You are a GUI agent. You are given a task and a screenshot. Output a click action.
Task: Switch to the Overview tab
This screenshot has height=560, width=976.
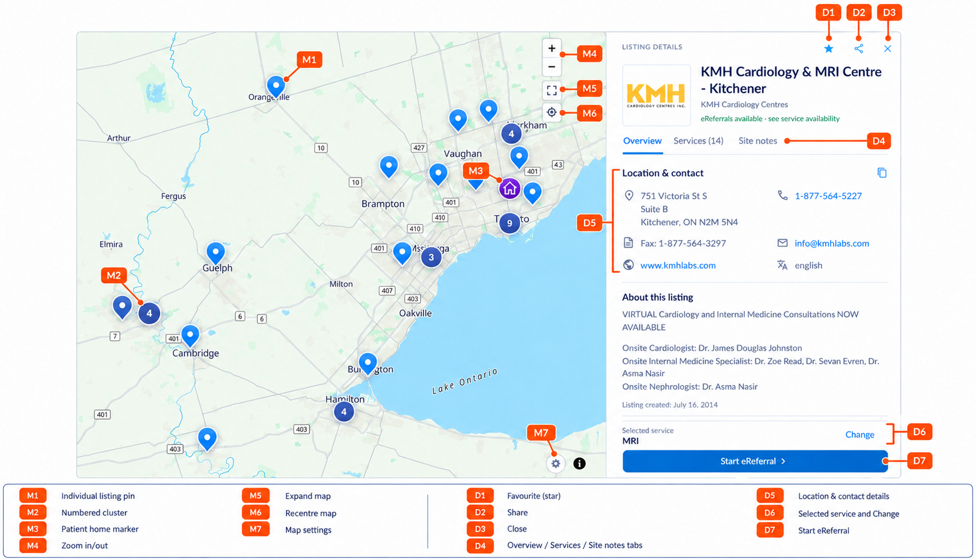[642, 141]
